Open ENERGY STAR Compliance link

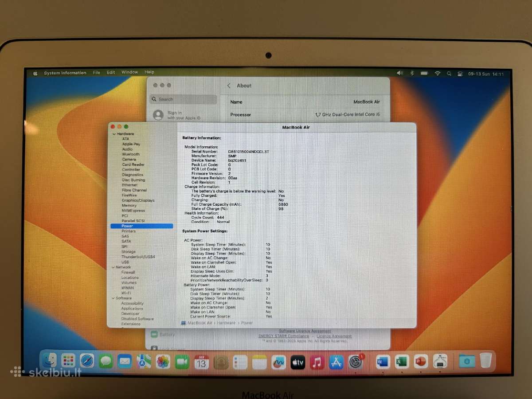click(284, 336)
